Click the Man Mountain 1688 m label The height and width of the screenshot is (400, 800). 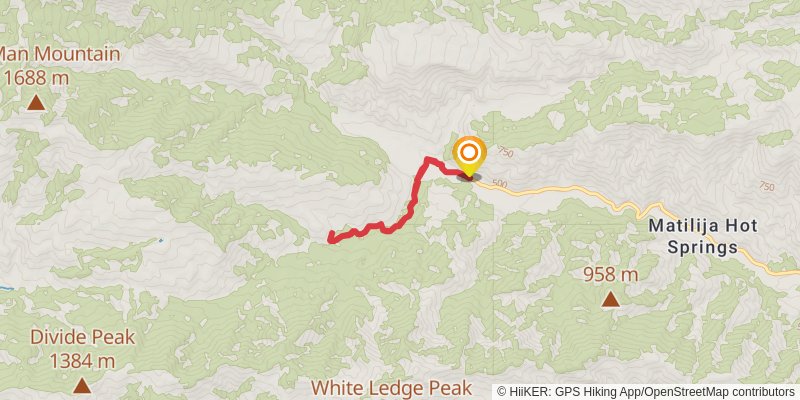pos(60,66)
